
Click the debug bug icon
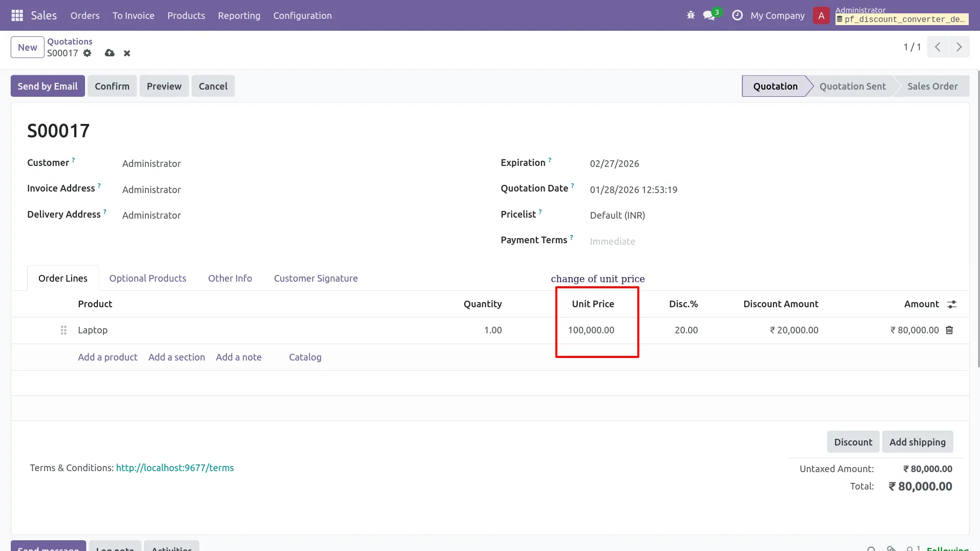pyautogui.click(x=691, y=15)
